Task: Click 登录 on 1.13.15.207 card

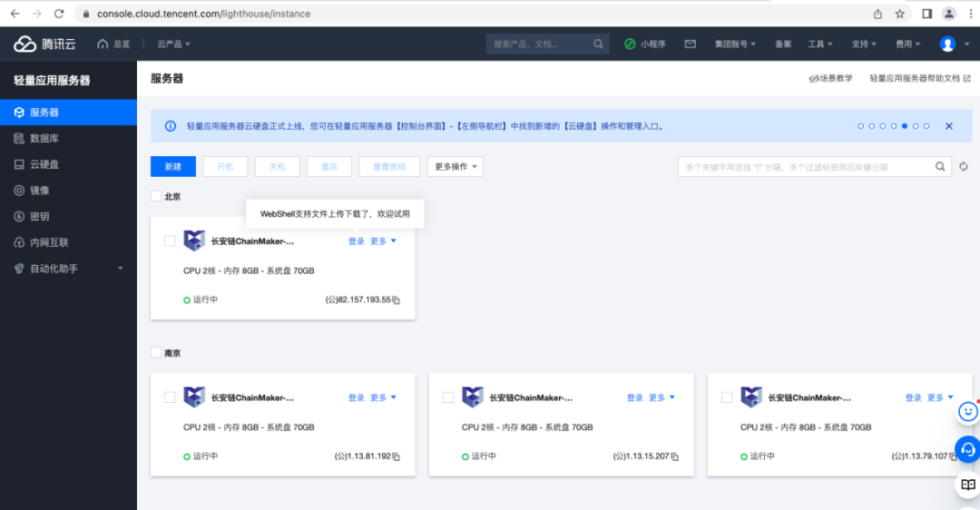Action: click(x=635, y=397)
